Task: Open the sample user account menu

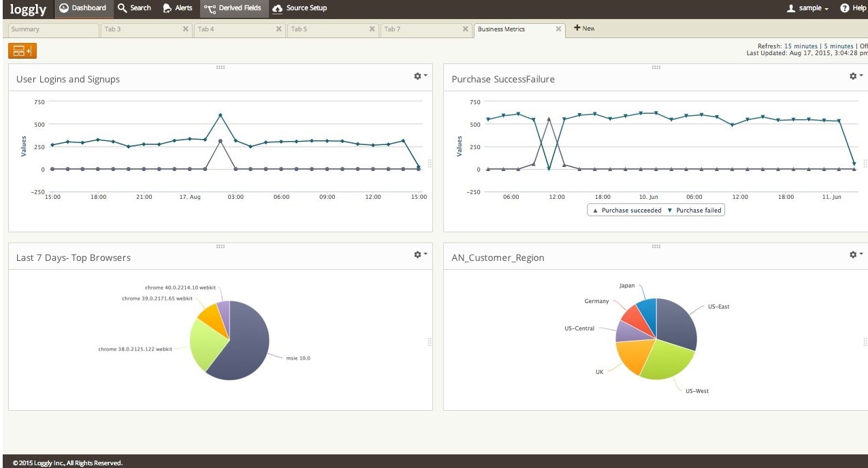Action: click(x=808, y=8)
